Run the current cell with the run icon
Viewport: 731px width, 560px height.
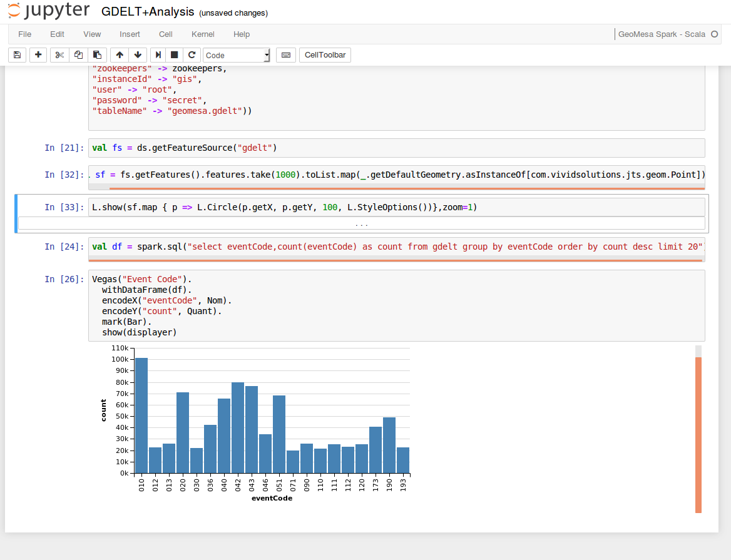pos(157,55)
